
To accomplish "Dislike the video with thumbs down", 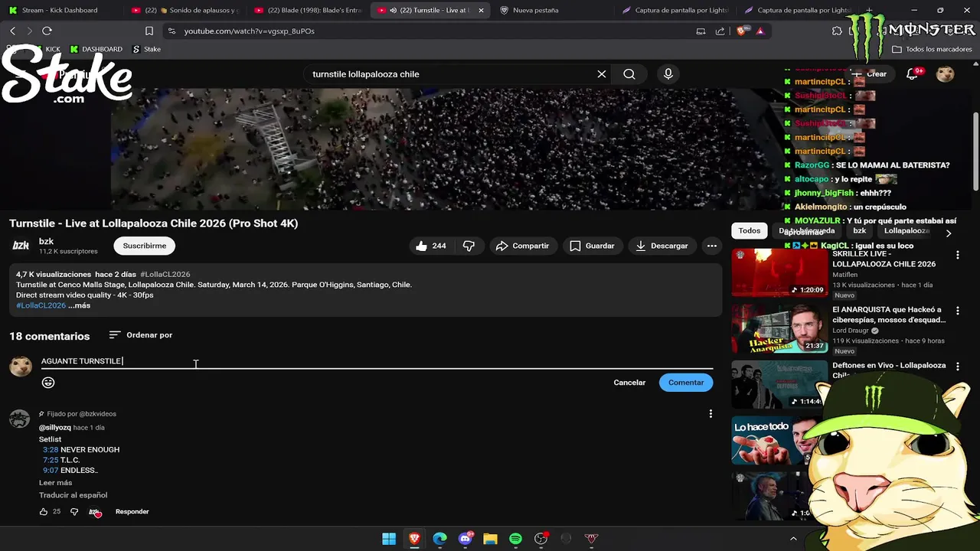I will [469, 246].
